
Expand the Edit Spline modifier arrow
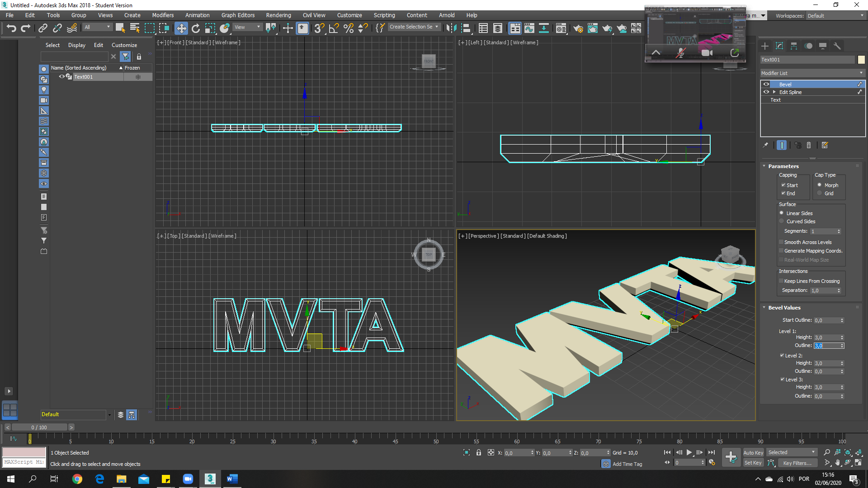click(x=774, y=92)
